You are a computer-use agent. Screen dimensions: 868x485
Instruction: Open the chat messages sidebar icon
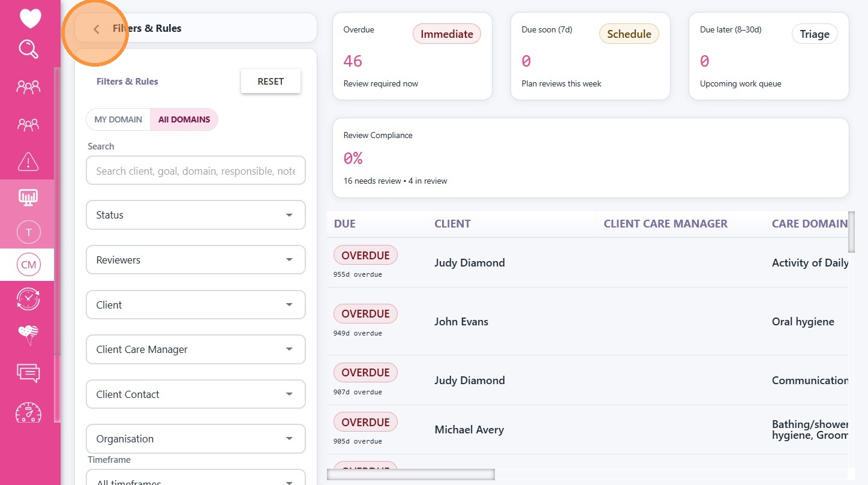(28, 373)
